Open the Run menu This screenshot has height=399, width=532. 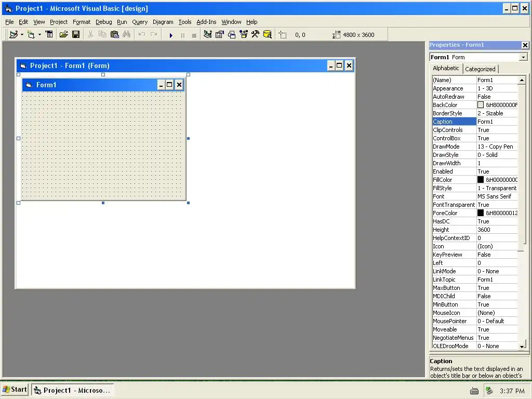122,22
